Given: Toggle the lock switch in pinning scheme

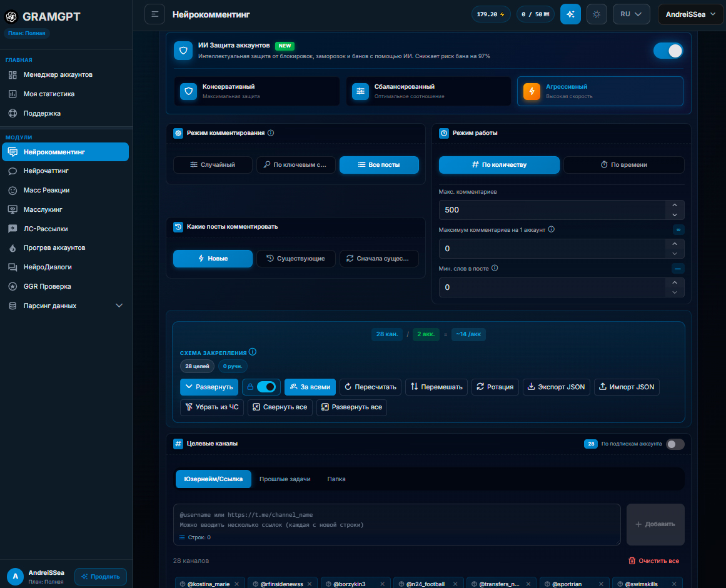Looking at the screenshot, I should click(266, 387).
